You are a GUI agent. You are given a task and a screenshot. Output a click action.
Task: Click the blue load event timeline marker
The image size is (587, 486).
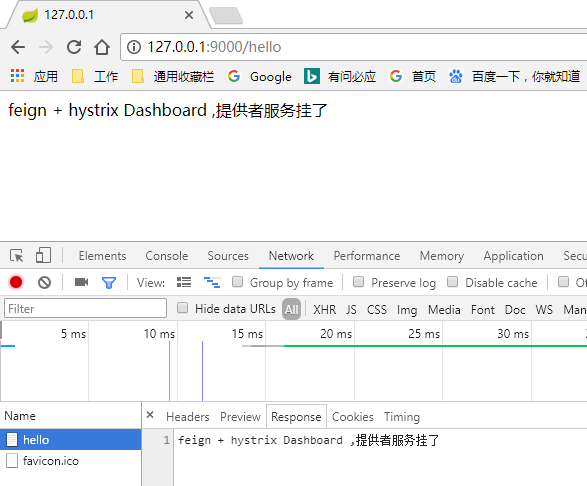[x=203, y=371]
